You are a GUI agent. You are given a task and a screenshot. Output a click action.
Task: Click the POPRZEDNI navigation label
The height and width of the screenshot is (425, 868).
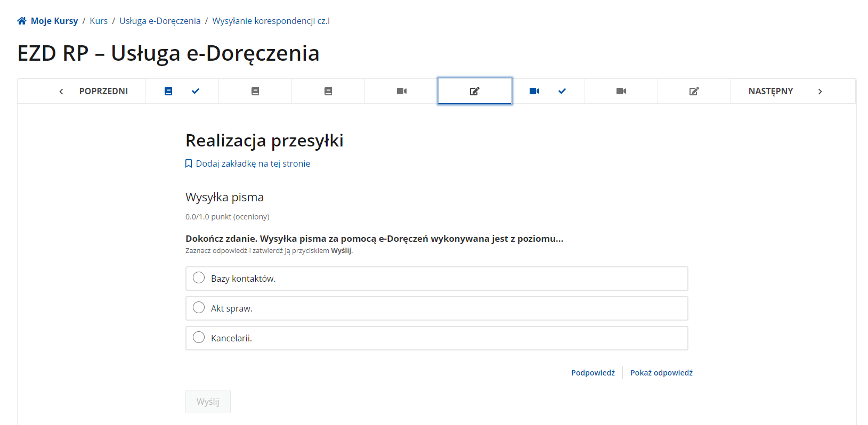pos(103,91)
